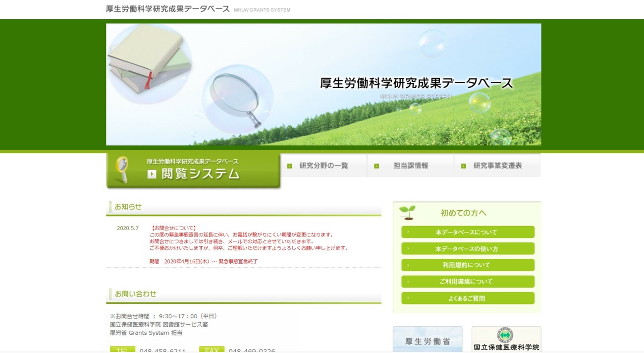Click the green arrow beside 研究事業変遷表
This screenshot has height=353, width=644.
tap(464, 166)
